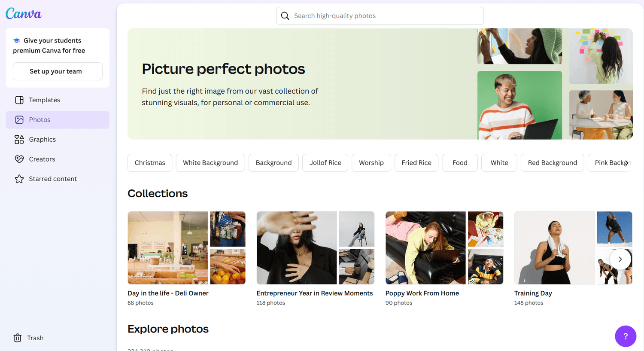Open Templates from the sidebar icon
This screenshot has height=351, width=644.
[19, 100]
